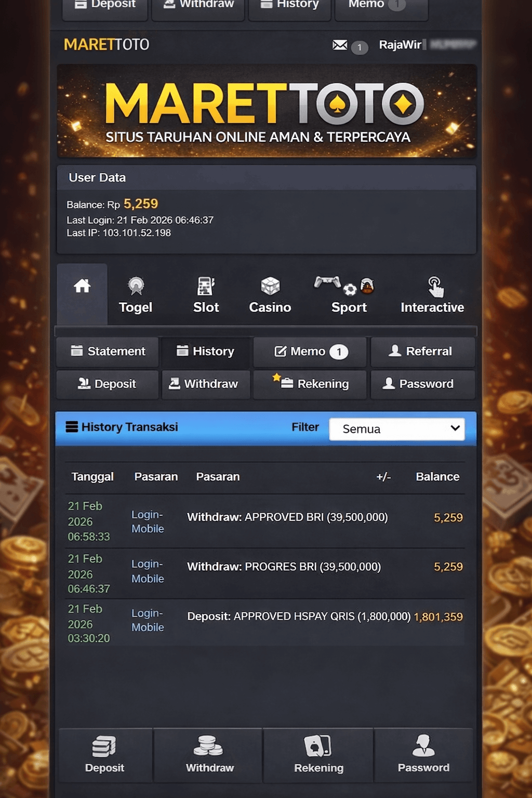Open the starred Rekening button

(310, 384)
